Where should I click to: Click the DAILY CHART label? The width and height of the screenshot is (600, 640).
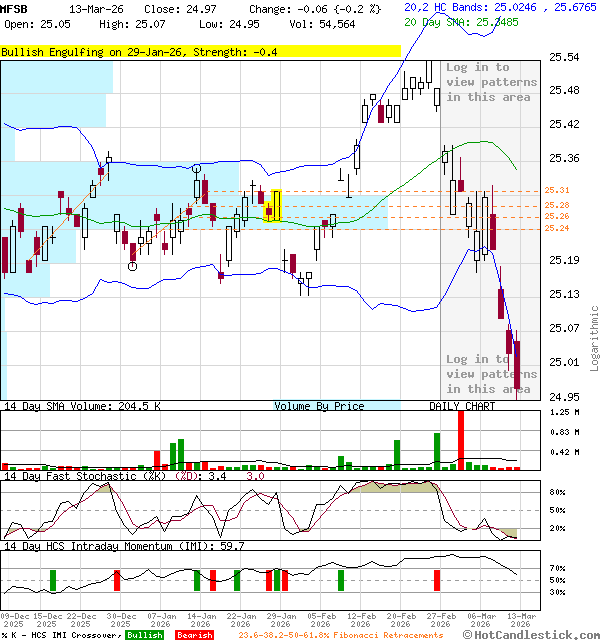click(462, 406)
